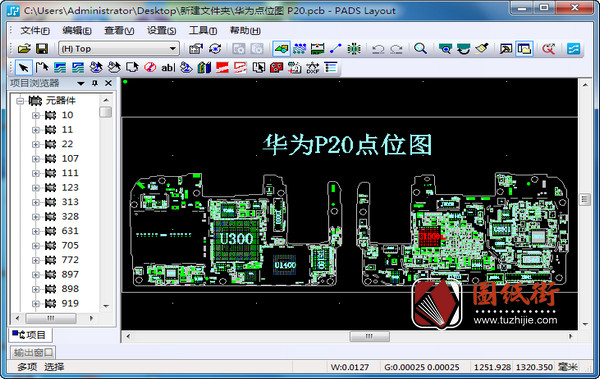This screenshot has height=379, width=600.
Task: Choose the Select mode arrow tool
Action: click(24, 68)
